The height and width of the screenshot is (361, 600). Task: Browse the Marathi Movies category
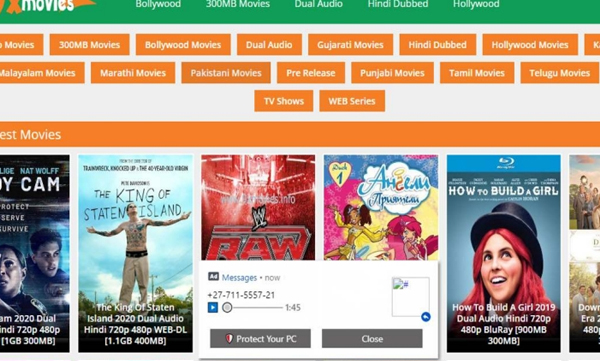(133, 73)
